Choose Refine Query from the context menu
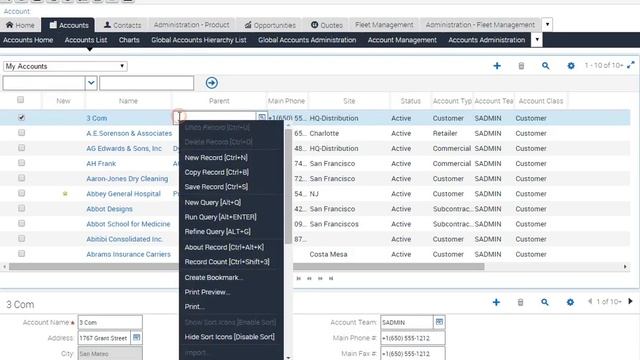Screen dimensions: 640x360 tap(218, 232)
